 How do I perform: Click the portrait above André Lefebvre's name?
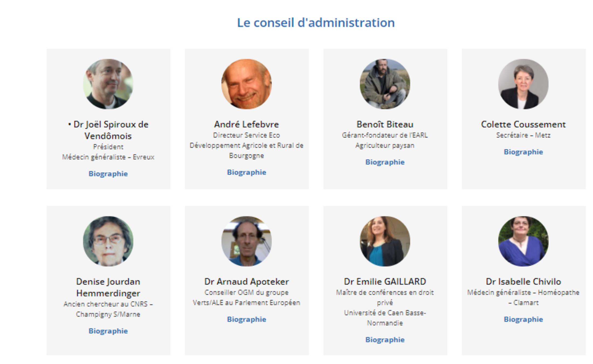(246, 84)
